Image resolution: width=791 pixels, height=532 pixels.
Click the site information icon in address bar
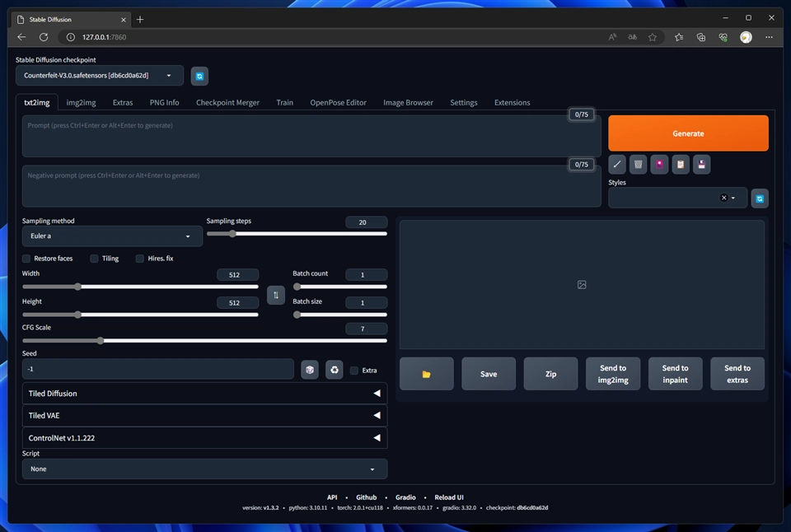click(71, 37)
